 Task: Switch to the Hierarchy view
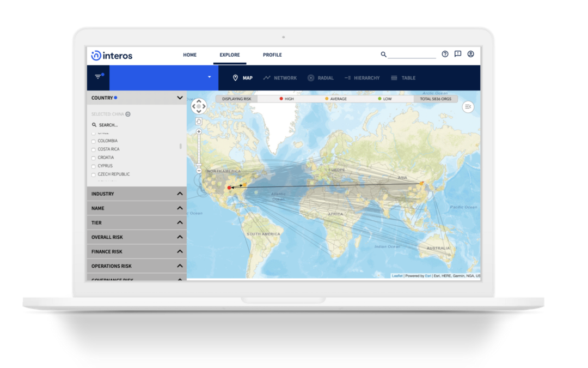click(x=362, y=78)
